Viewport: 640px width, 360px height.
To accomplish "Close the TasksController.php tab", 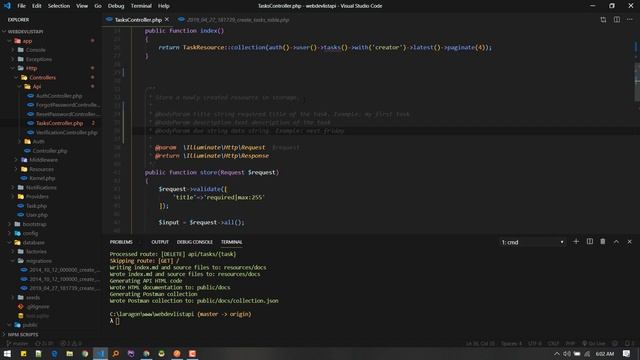I will pyautogui.click(x=167, y=20).
